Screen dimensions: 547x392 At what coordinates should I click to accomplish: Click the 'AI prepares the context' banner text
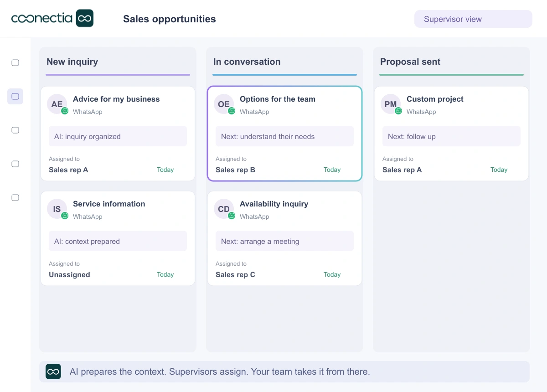pos(220,371)
